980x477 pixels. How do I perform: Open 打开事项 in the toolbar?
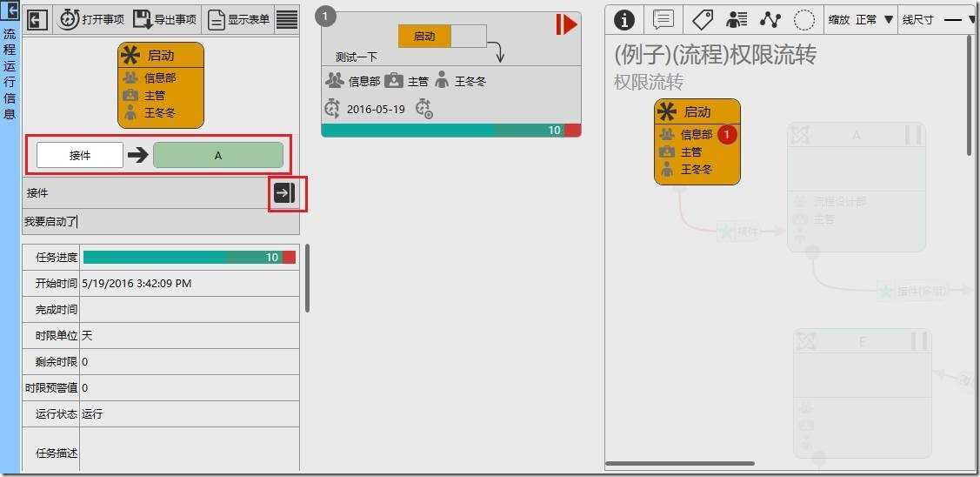pos(91,19)
